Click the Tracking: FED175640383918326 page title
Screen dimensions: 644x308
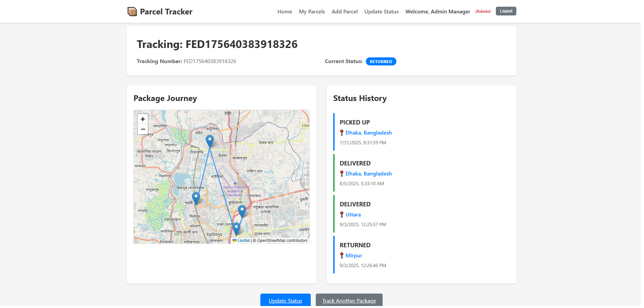217,44
